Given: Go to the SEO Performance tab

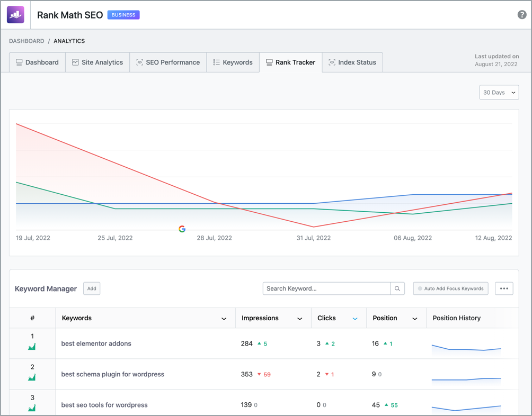Looking at the screenshot, I should point(169,62).
